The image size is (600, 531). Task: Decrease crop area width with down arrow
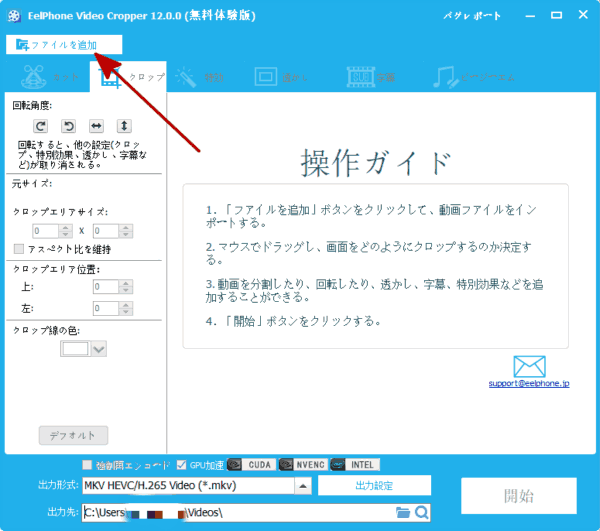(65, 235)
